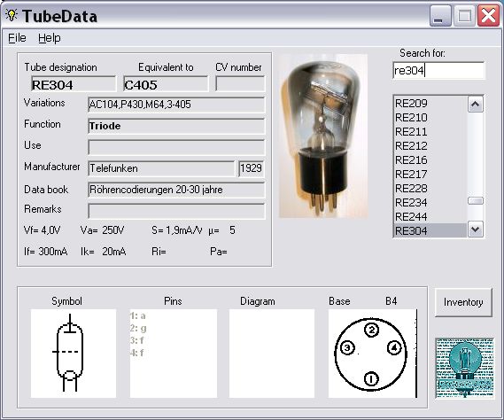Click the triode schematic symbol image

[x=74, y=354]
